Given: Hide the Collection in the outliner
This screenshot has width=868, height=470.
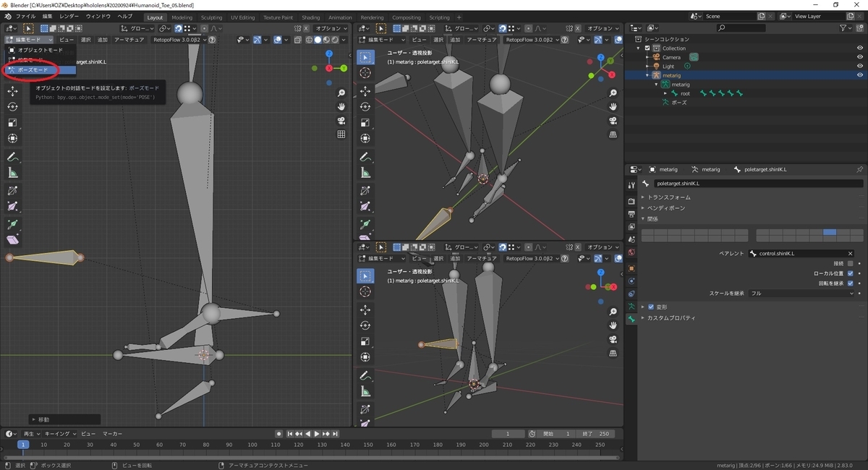Looking at the screenshot, I should click(860, 48).
